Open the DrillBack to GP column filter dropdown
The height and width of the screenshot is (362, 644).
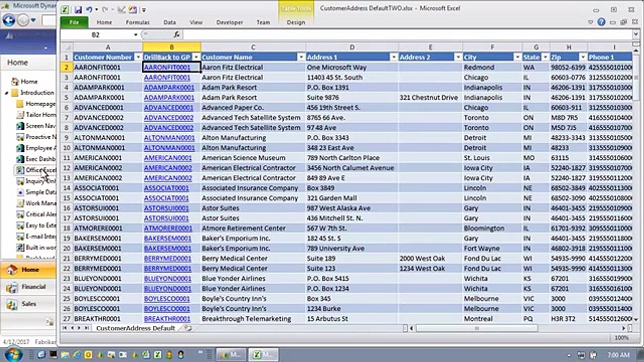click(196, 57)
